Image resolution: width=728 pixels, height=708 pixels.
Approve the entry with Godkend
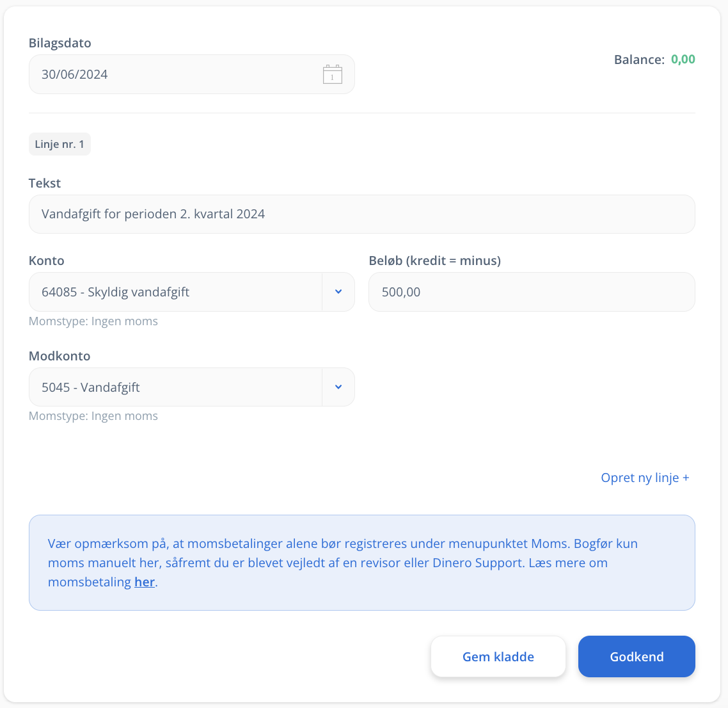[x=637, y=656]
